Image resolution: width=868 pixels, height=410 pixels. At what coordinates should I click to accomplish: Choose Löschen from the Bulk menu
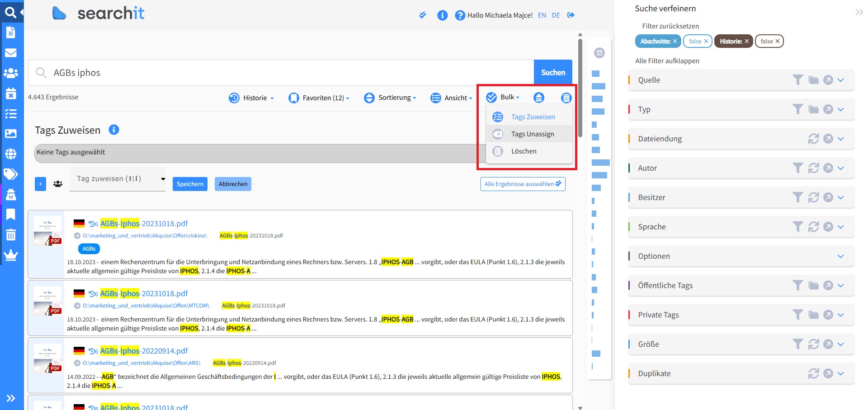tap(524, 151)
